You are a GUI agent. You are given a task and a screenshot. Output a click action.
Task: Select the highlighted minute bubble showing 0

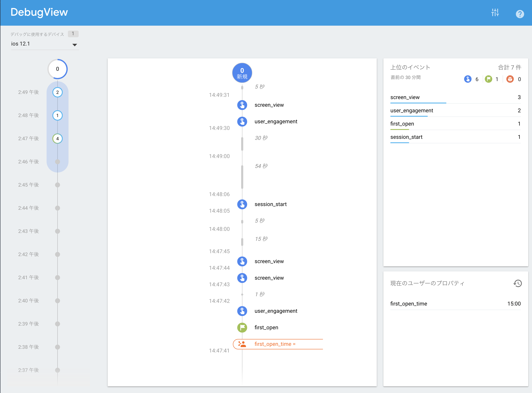coord(57,69)
